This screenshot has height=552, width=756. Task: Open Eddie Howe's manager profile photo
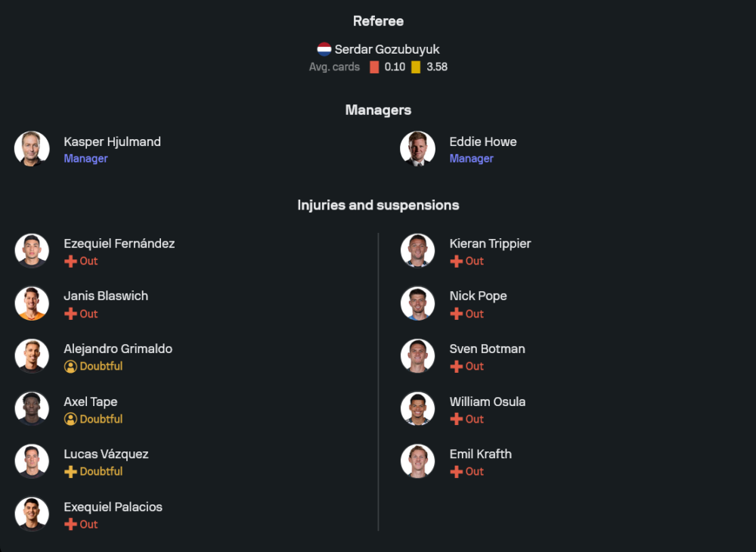pos(417,149)
